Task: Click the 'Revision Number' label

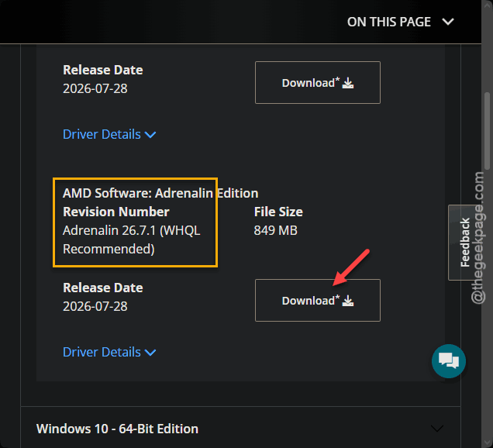Action: pyautogui.click(x=116, y=212)
